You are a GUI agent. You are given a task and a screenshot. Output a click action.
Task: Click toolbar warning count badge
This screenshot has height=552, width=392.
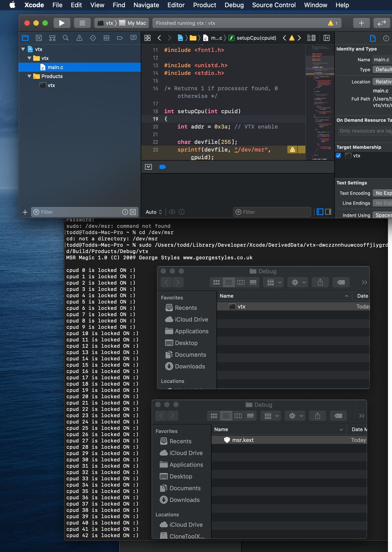[x=333, y=23]
